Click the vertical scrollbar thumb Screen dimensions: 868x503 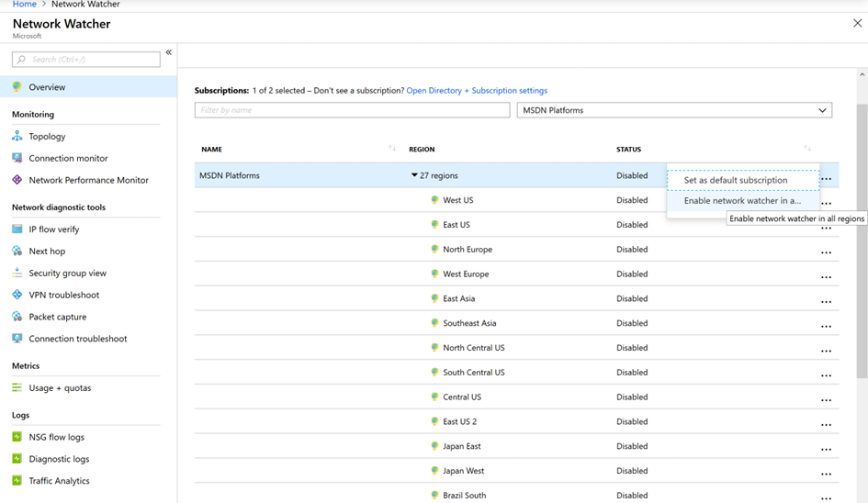coord(862,240)
